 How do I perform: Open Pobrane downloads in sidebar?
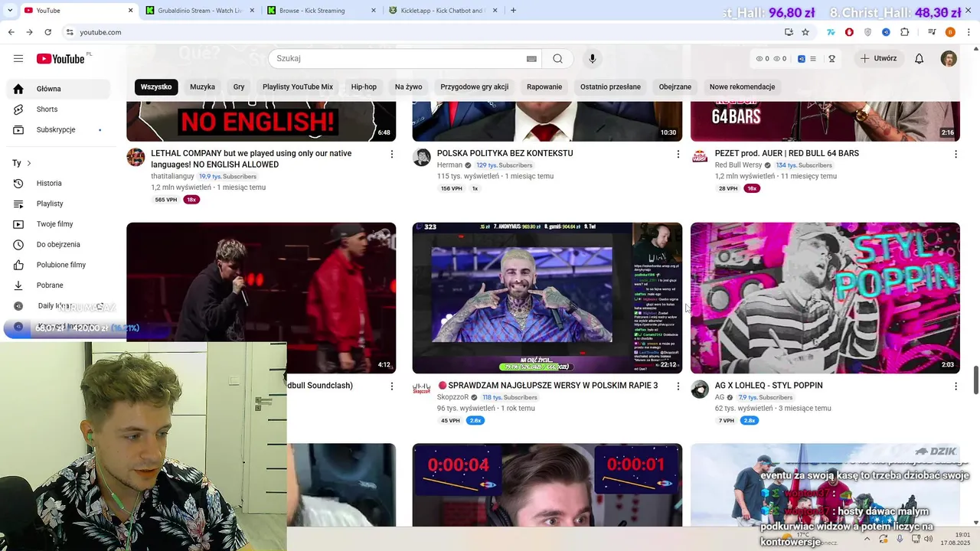58,285
